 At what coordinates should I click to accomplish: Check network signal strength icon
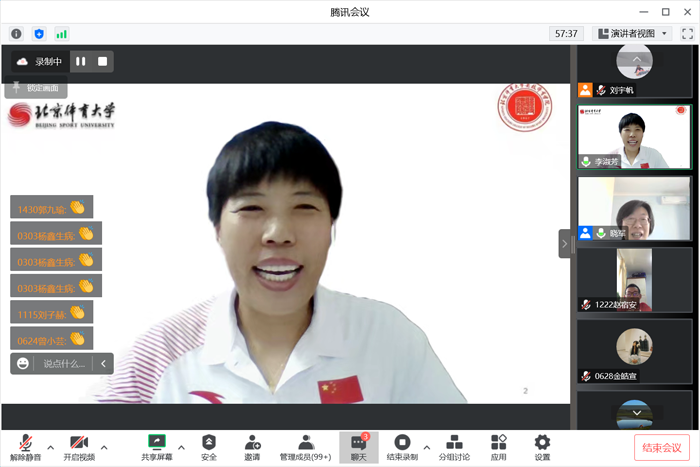(x=62, y=34)
